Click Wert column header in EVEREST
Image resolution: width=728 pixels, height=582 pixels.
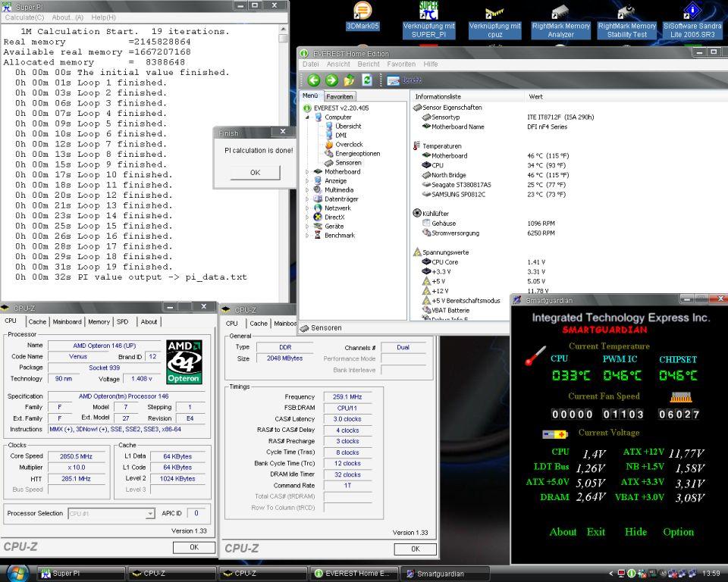(x=535, y=96)
